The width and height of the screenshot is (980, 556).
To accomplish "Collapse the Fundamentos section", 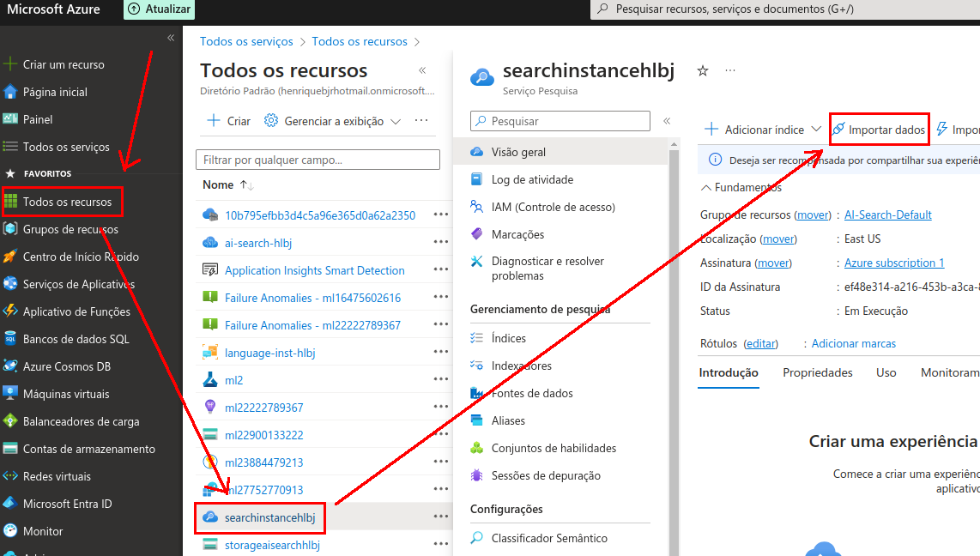I will tap(705, 187).
